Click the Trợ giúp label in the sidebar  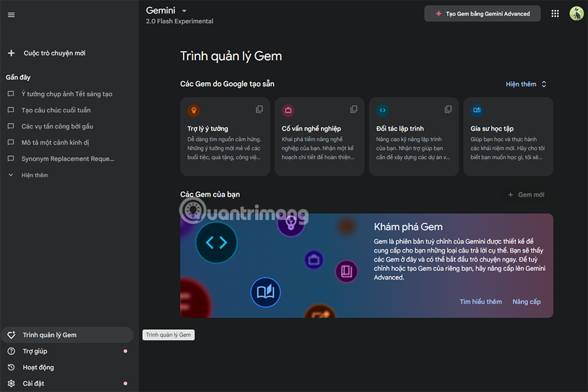35,351
